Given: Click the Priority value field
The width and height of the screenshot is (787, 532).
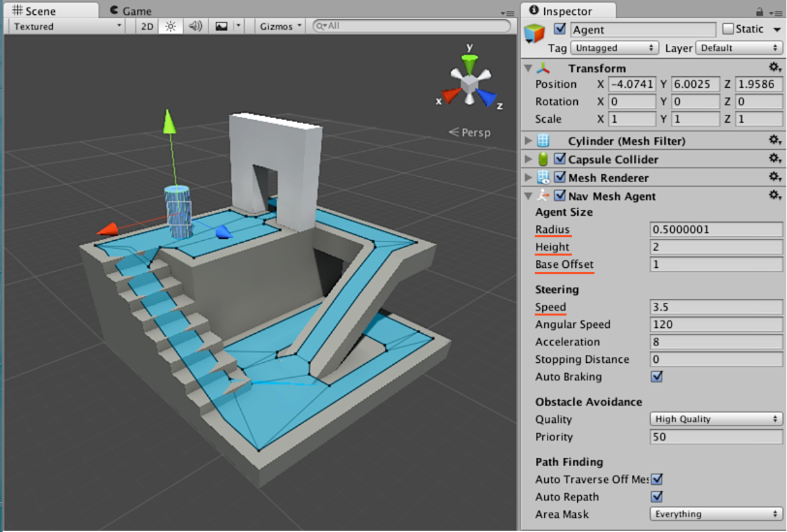Looking at the screenshot, I should 716,437.
